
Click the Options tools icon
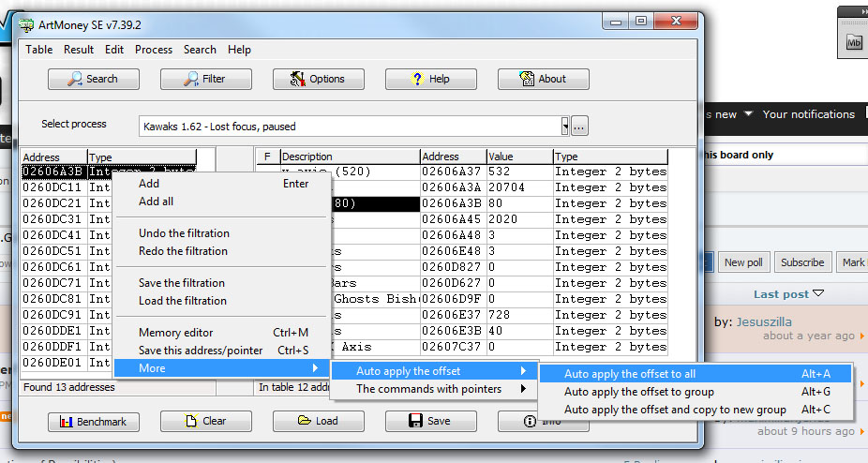[298, 79]
